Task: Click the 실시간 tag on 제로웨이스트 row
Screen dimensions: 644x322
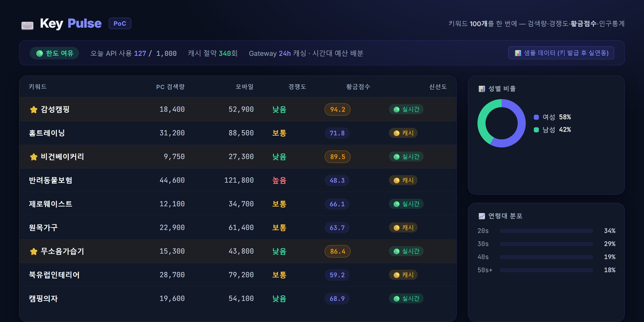Action: [x=406, y=204]
